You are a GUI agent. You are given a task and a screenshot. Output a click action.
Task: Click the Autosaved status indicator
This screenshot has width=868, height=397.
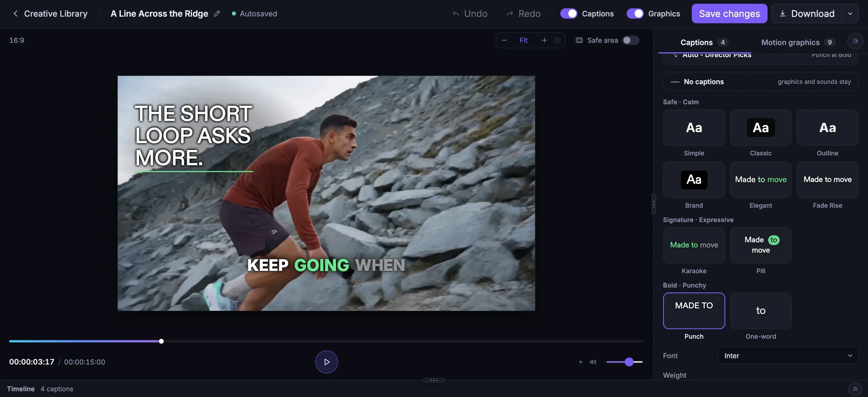click(x=254, y=14)
